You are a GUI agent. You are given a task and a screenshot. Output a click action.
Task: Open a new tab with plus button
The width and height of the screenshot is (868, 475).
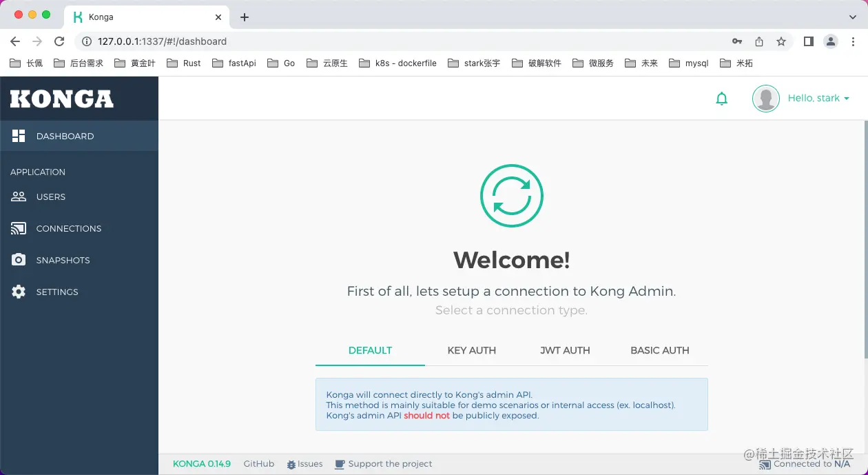click(244, 17)
